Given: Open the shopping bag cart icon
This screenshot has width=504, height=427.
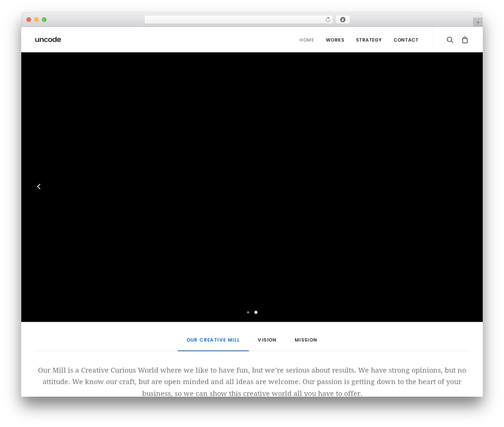Looking at the screenshot, I should point(465,40).
